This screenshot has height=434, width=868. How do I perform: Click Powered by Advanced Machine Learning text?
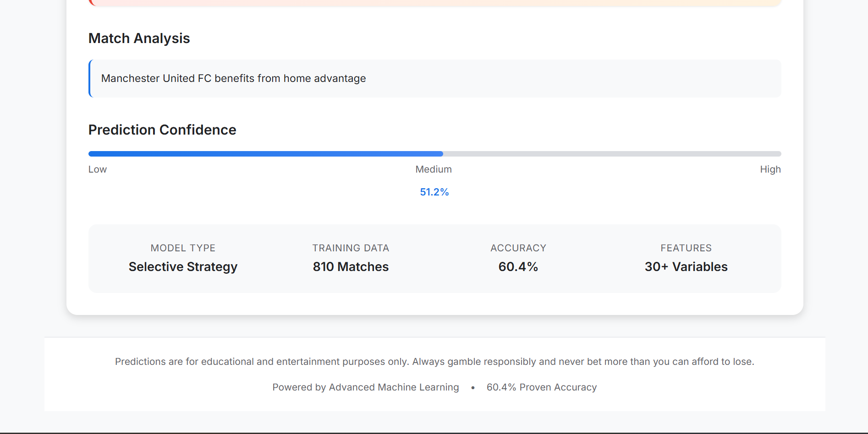point(365,387)
